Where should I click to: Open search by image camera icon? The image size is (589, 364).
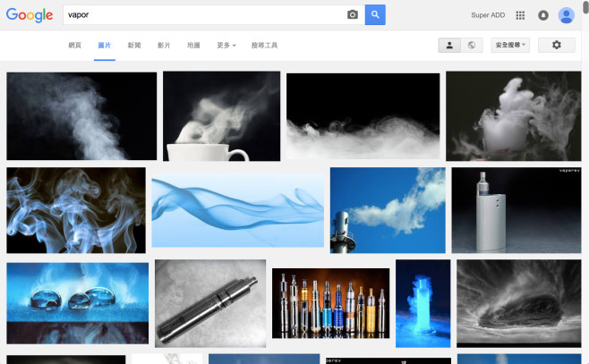pos(353,14)
